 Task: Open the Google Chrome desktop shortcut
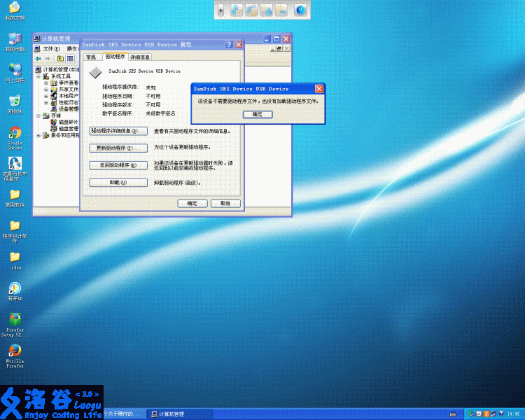click(14, 134)
